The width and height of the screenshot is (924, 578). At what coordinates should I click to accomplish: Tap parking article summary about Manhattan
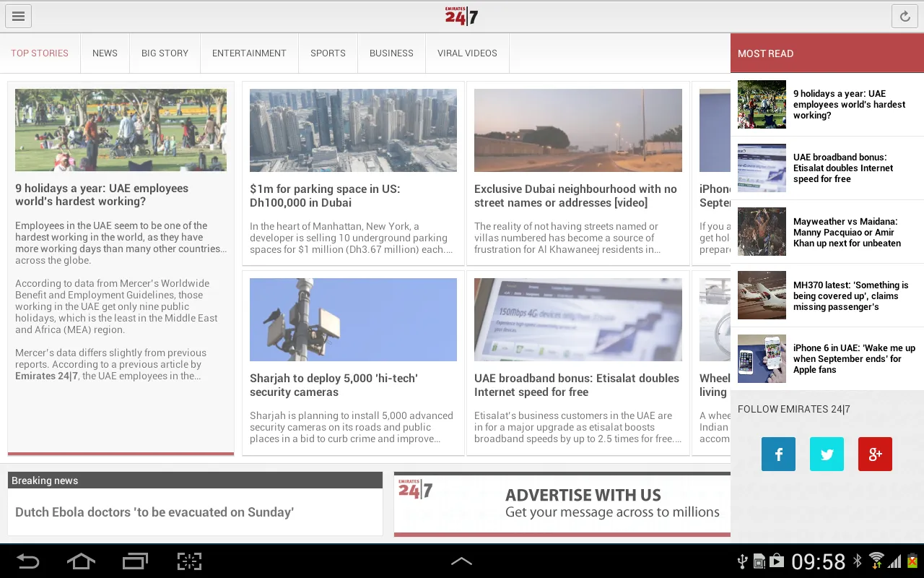pos(352,238)
